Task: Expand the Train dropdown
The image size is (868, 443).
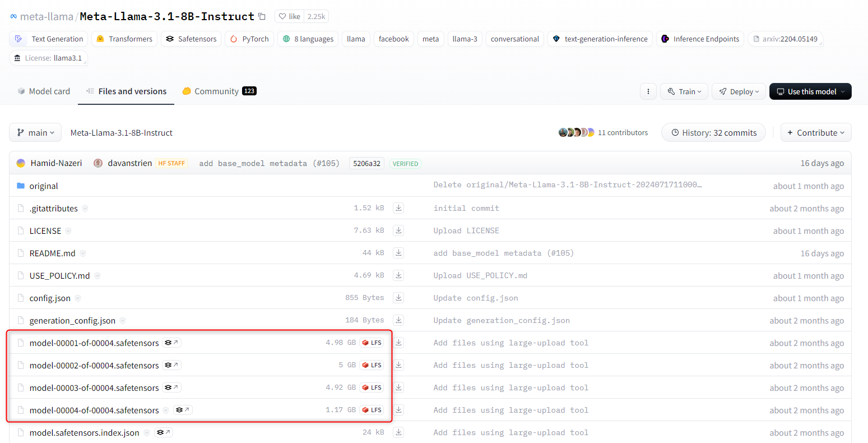Action: (684, 91)
